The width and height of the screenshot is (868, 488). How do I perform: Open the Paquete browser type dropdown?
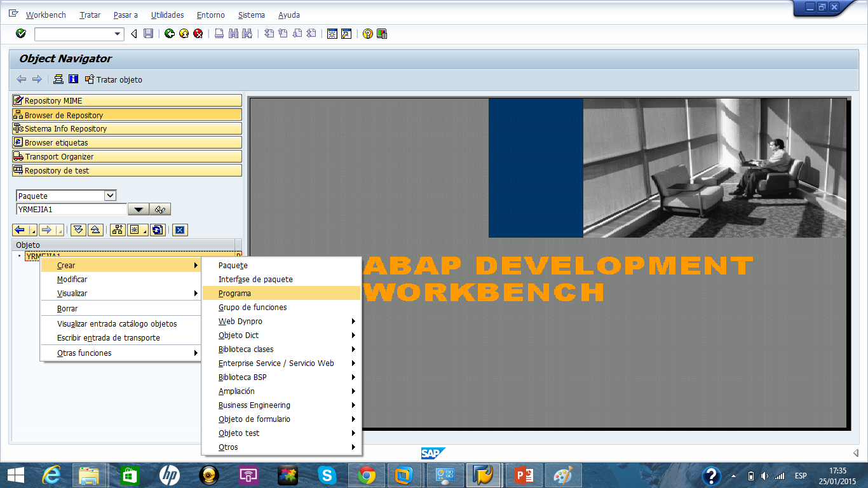(x=111, y=195)
